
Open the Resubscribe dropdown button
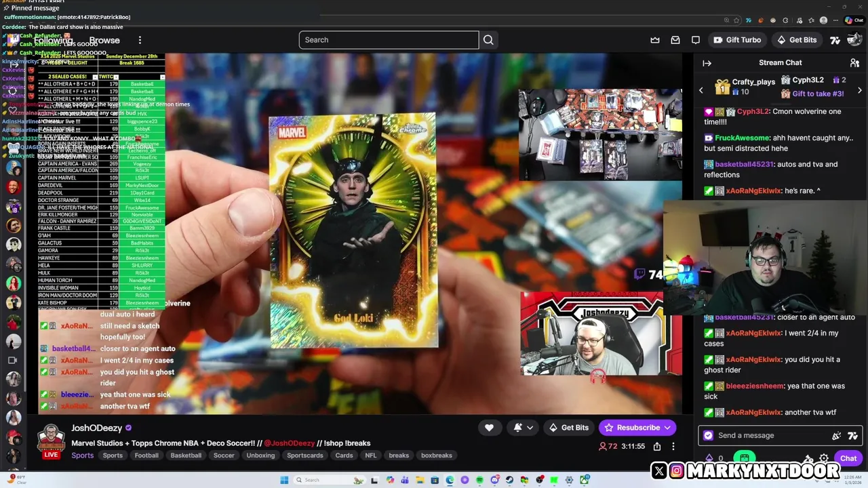click(637, 428)
